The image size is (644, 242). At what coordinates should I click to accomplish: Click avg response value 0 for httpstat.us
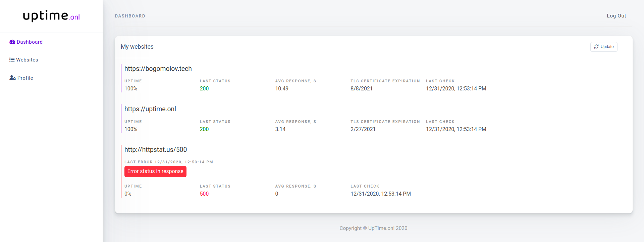point(277,194)
